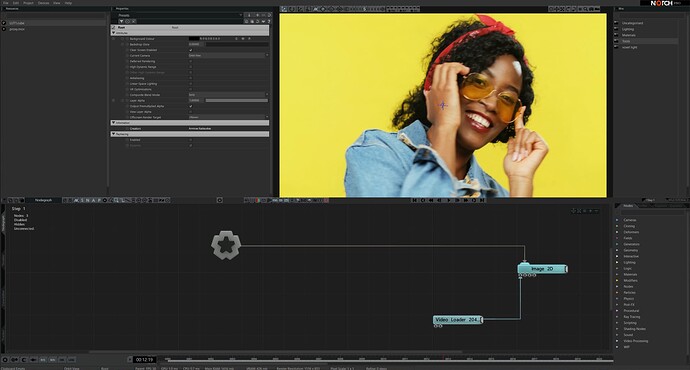Click the Background Colour black swatch
Image resolution: width=690 pixels, height=370 pixels.
pos(194,39)
